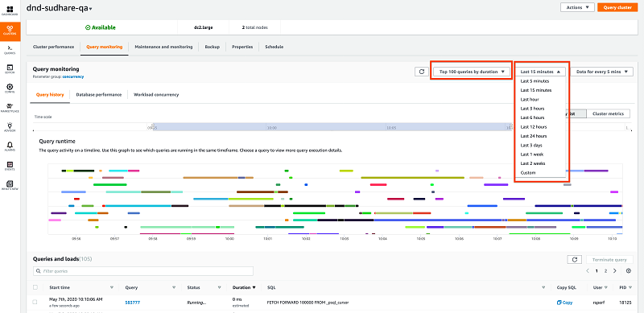The width and height of the screenshot is (644, 313).
Task: Click the green Available status check icon
Action: click(x=88, y=27)
